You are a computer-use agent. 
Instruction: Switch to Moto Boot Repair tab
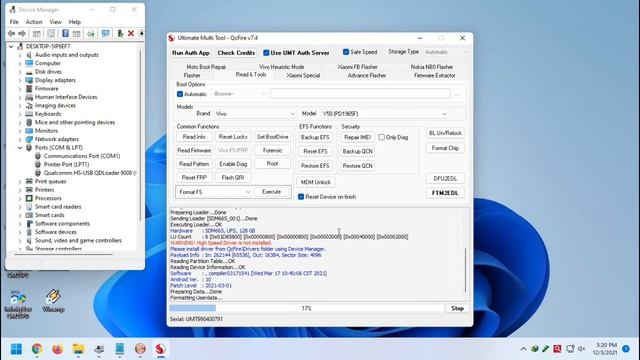click(x=206, y=67)
